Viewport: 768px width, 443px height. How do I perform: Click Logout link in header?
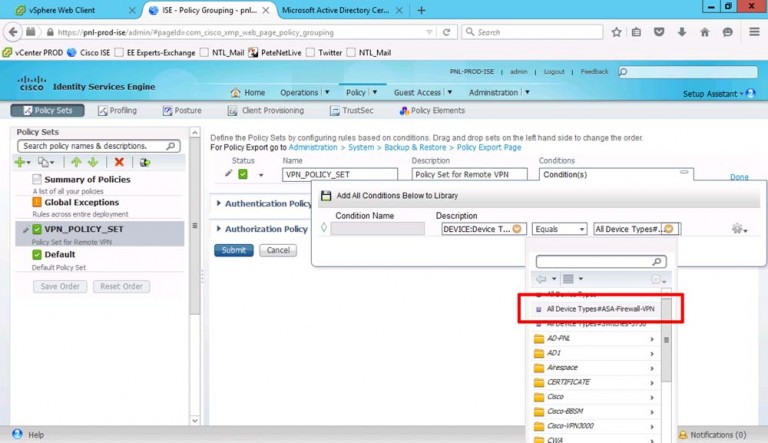[x=554, y=72]
